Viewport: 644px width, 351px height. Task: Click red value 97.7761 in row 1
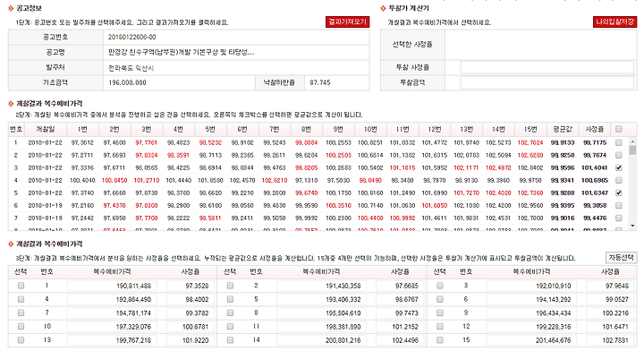click(146, 142)
